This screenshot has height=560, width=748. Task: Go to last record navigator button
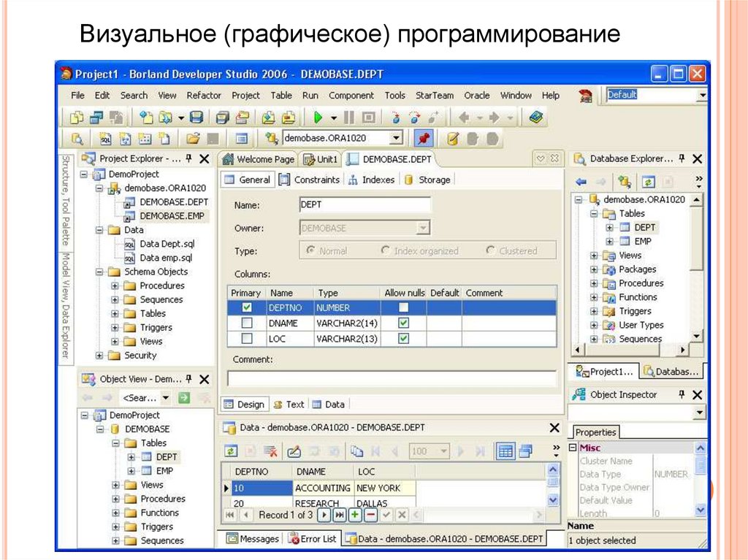tap(340, 515)
